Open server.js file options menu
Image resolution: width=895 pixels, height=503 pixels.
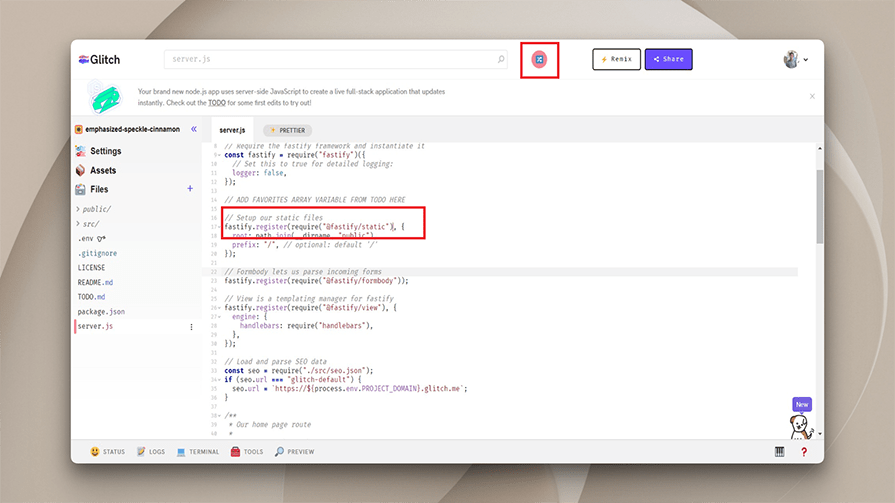tap(191, 327)
